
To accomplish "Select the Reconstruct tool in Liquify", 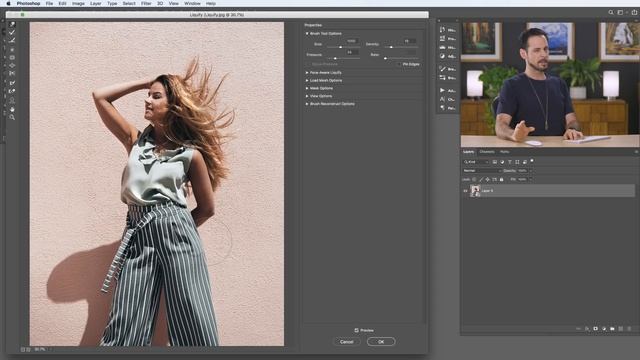I will coord(12,32).
